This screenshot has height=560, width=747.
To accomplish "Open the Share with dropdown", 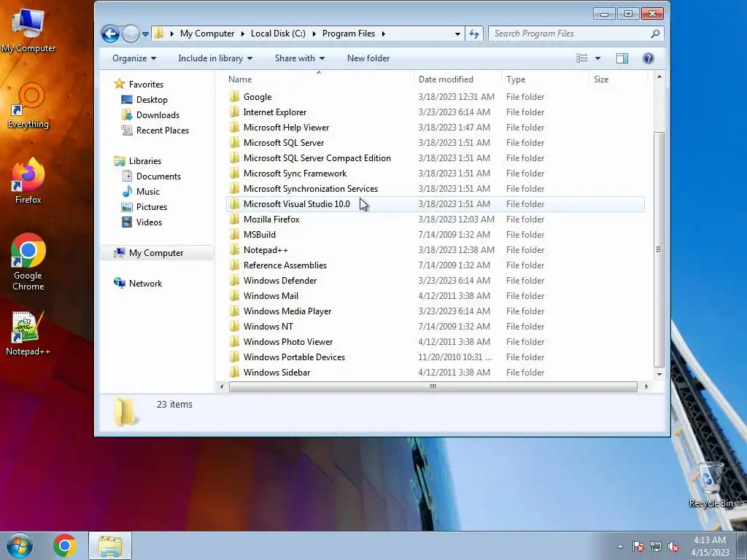I will click(x=300, y=58).
